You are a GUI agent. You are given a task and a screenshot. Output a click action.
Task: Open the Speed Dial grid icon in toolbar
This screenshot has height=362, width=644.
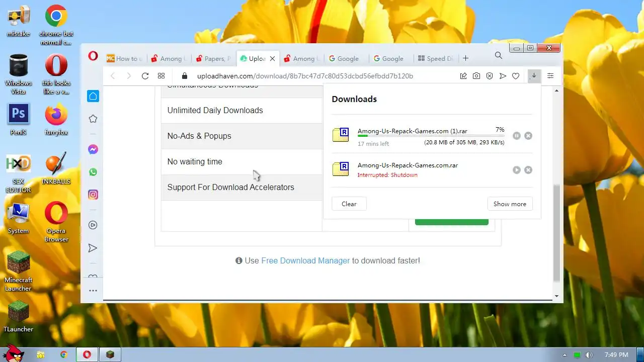click(x=161, y=76)
